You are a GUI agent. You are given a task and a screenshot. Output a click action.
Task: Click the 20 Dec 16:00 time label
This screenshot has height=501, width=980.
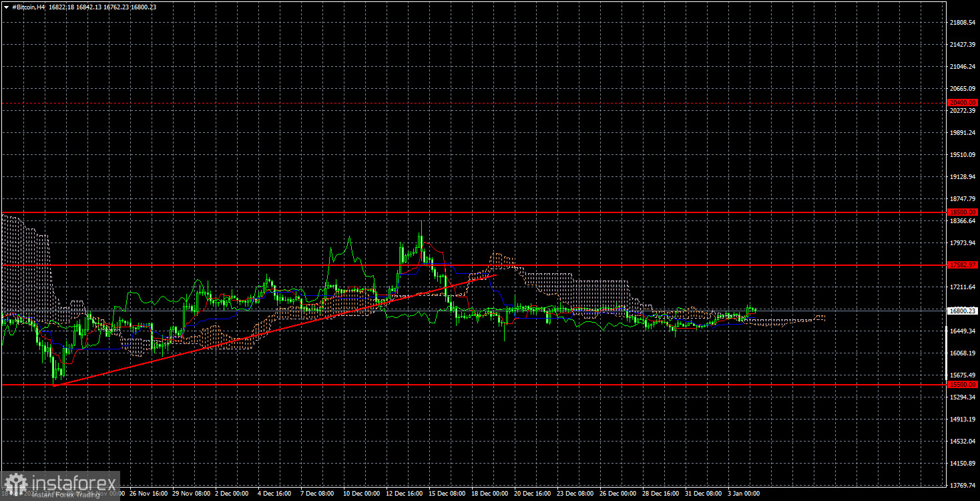click(531, 494)
